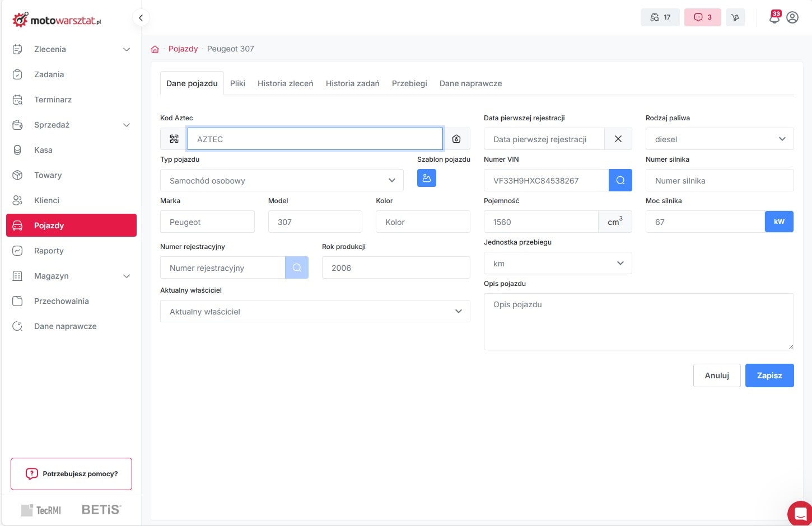The image size is (812, 526).
Task: Collapse the sidebar with arrow button
Action: pyautogui.click(x=141, y=18)
